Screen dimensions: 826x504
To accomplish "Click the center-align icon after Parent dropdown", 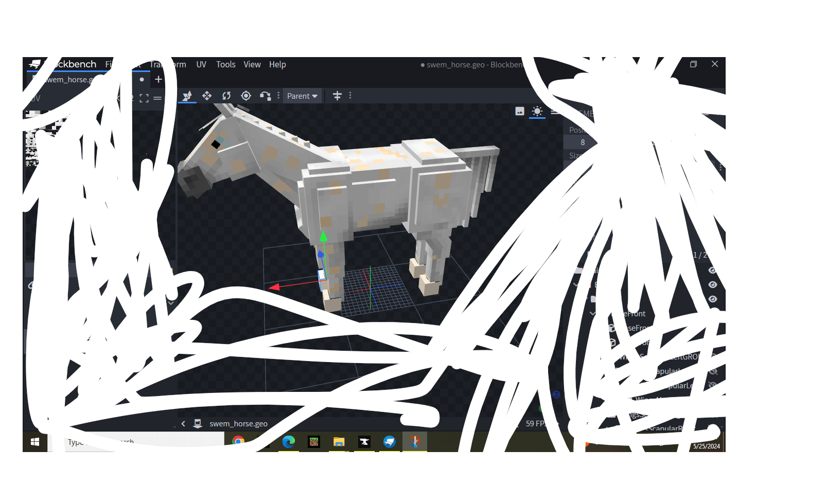I will [337, 96].
